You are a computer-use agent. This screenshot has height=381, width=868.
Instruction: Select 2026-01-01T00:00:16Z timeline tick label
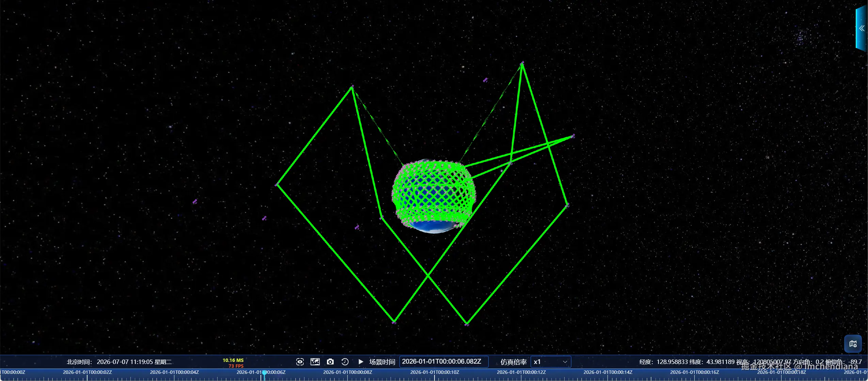click(695, 372)
